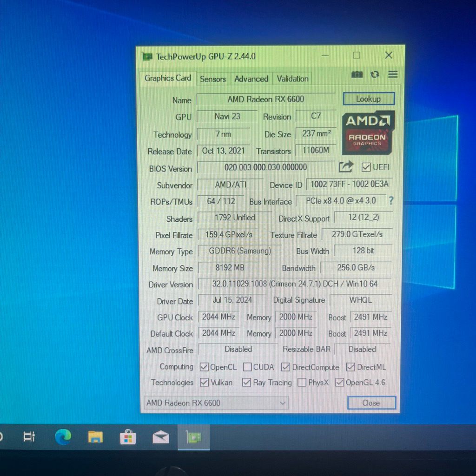Screen dimensions: 476x476
Task: Click the refresh icon in GPU-Z
Action: (375, 74)
